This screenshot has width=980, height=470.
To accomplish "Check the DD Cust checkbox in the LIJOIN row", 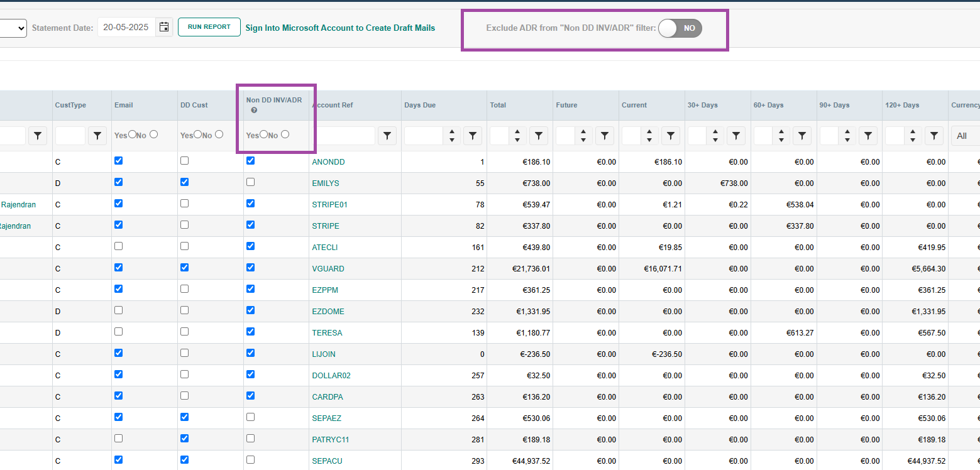I will tap(184, 353).
